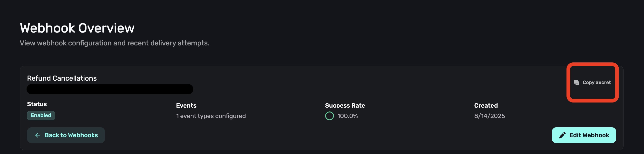644x154 pixels.
Task: Click the Events label
Action: coord(186,105)
